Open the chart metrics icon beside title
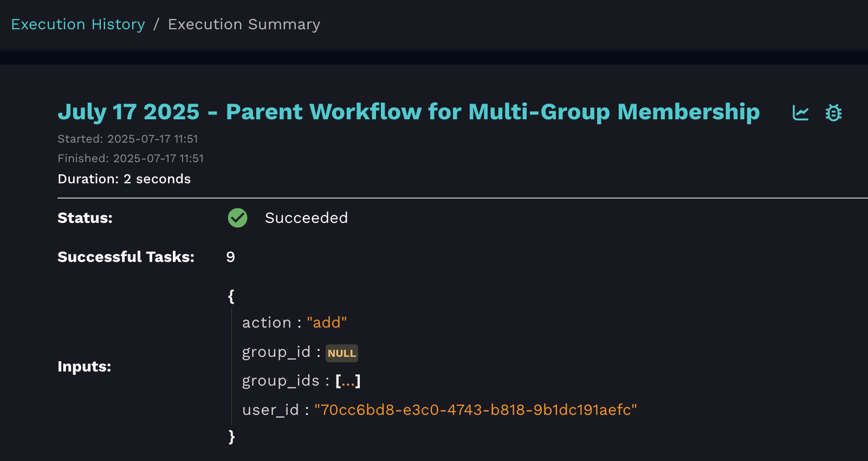This screenshot has width=868, height=461. point(800,113)
